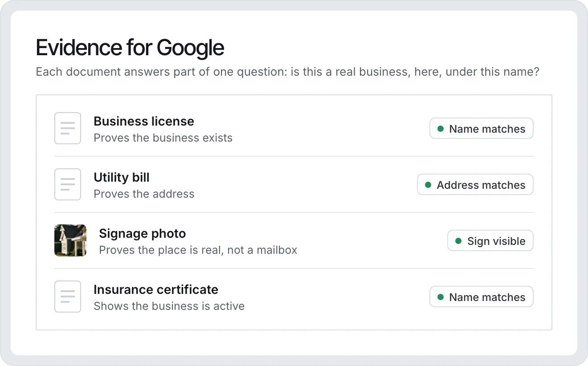Click the Insurance certificate document icon
Viewport: 588px width, 366px height.
point(68,297)
